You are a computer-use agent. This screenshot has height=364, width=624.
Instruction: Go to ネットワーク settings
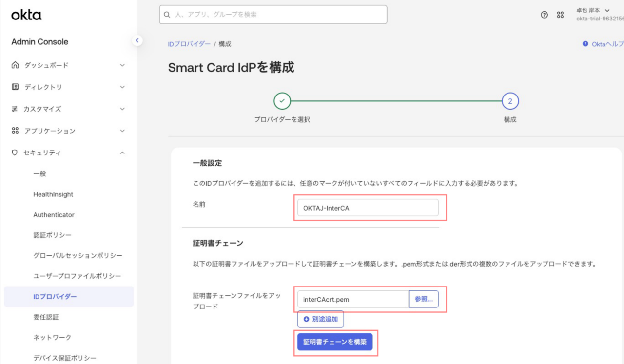(x=52, y=337)
